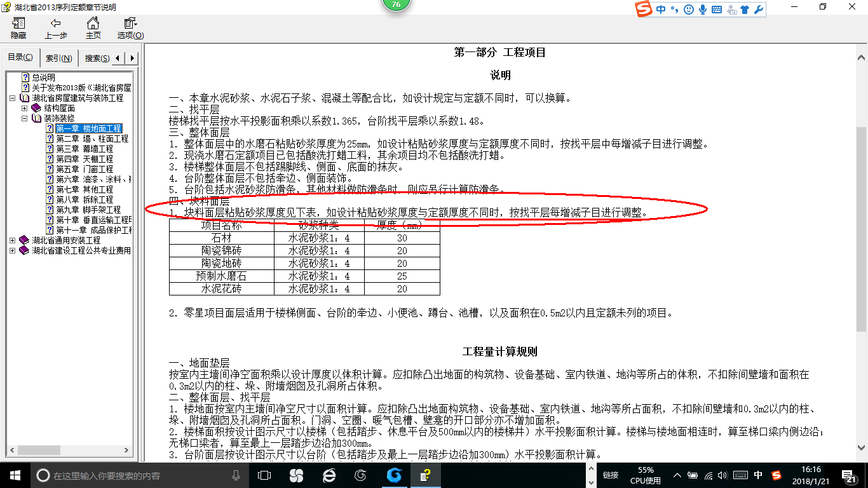The image size is (868, 488).
Task: Toggle the 中 Chinese mode on the Sogou bar
Action: pyautogui.click(x=661, y=10)
